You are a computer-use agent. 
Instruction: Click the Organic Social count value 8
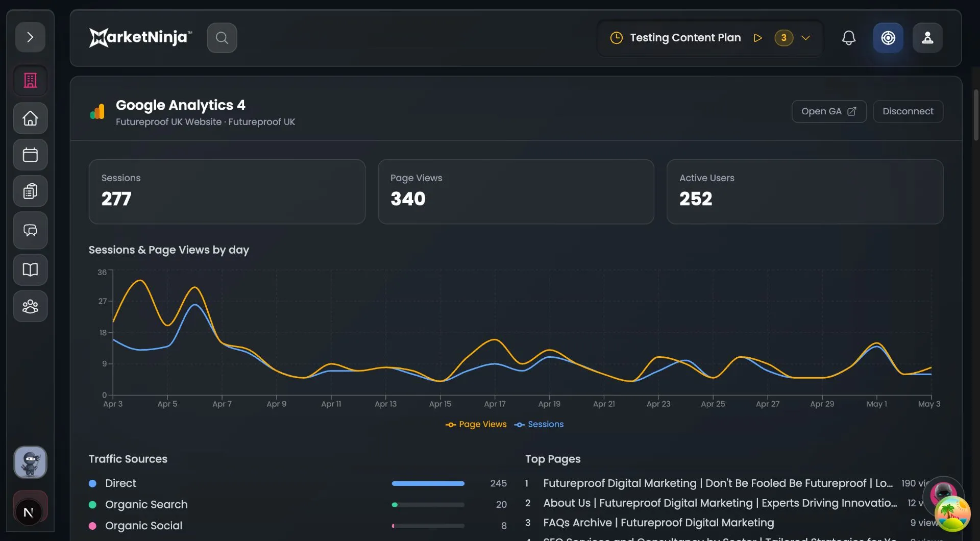504,526
